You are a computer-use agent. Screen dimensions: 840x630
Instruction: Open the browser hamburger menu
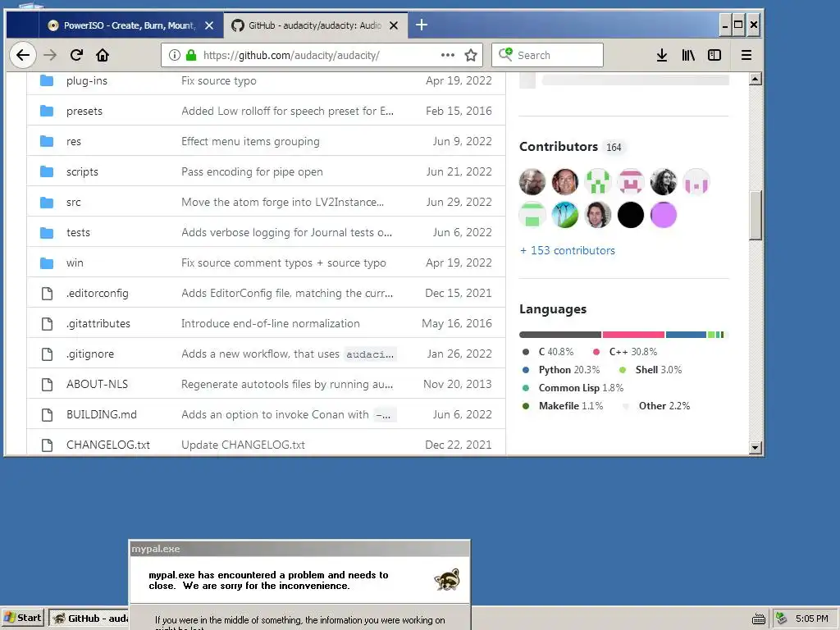point(746,55)
